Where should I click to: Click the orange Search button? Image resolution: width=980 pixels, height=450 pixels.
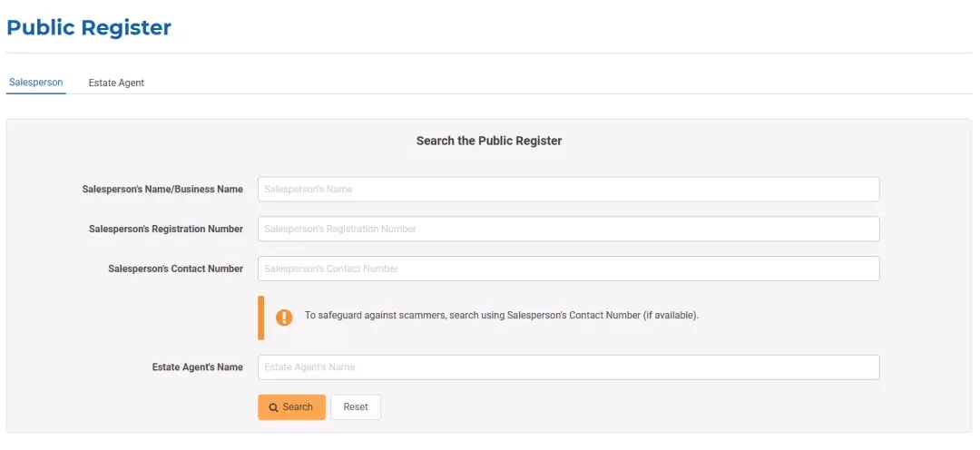coord(292,406)
